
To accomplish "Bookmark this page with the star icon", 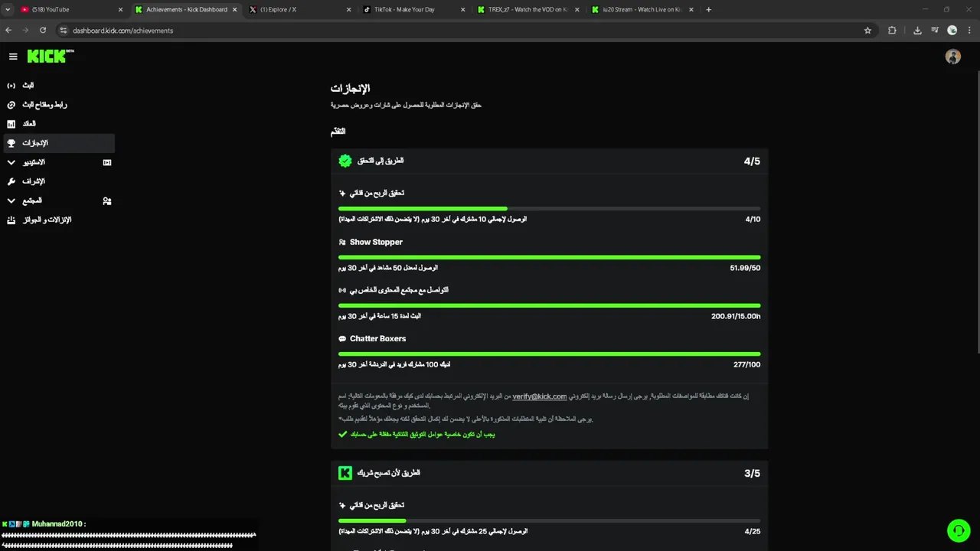I will click(867, 31).
